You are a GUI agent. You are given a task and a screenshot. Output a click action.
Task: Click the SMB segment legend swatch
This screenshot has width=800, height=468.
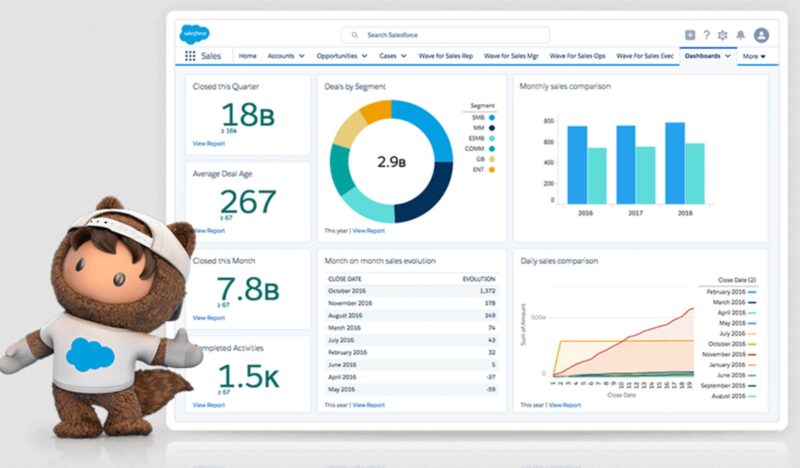coord(492,117)
